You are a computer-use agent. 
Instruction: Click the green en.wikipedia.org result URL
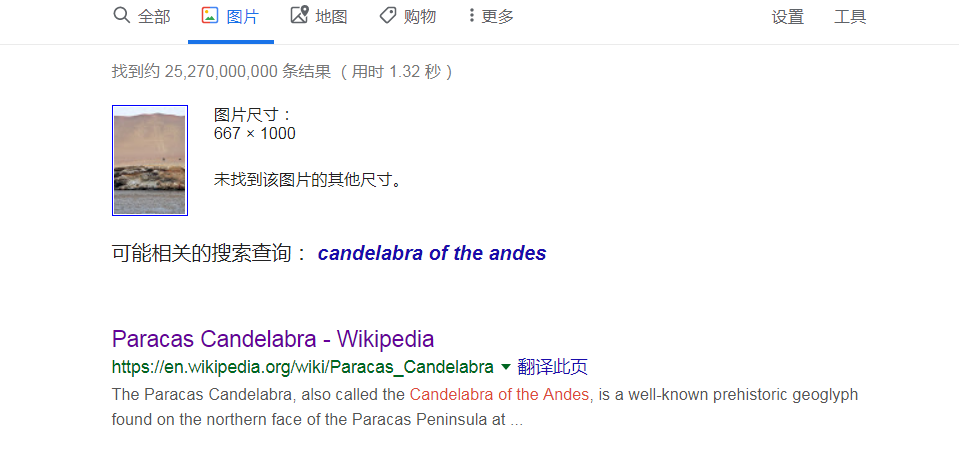303,367
